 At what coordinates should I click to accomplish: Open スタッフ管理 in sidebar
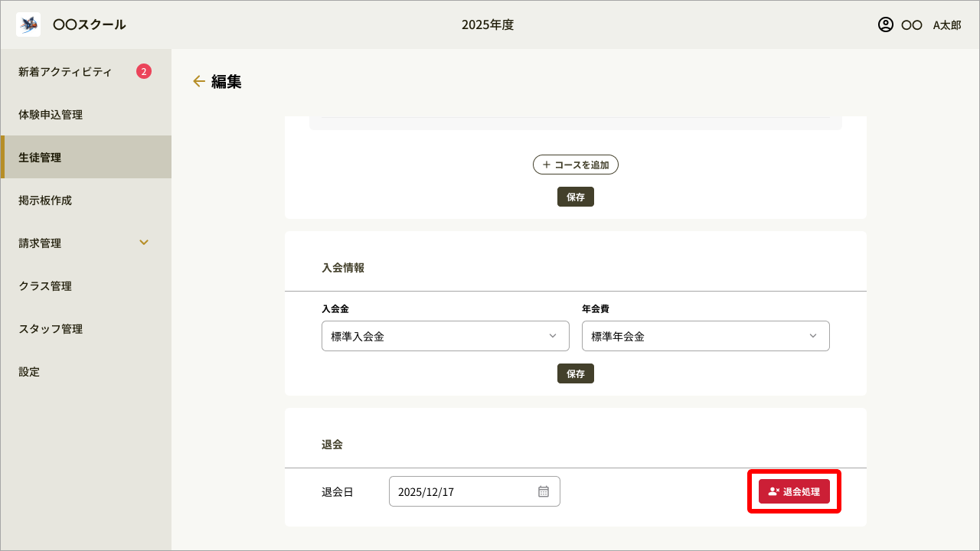pos(51,329)
